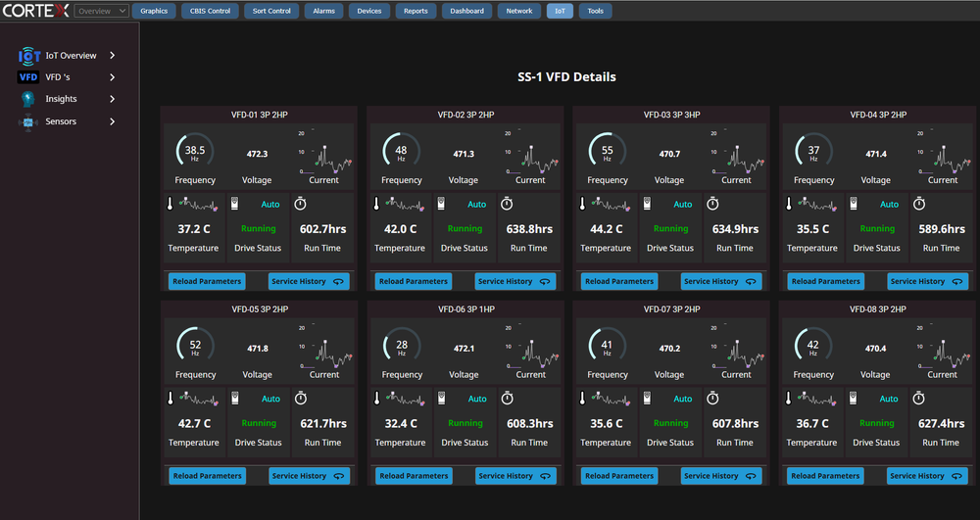Viewport: 980px width, 520px height.
Task: Click the VFD badge icon in sidebar
Action: [28, 77]
